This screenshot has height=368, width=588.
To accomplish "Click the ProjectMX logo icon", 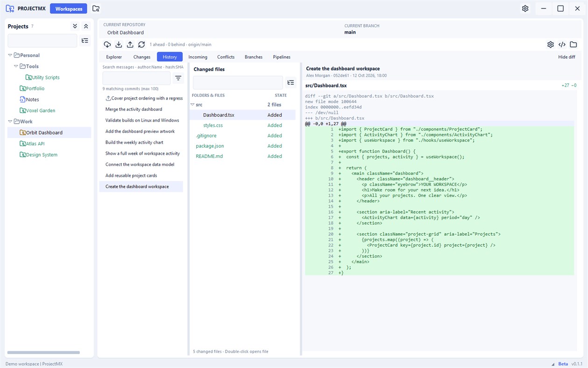I will pyautogui.click(x=10, y=8).
